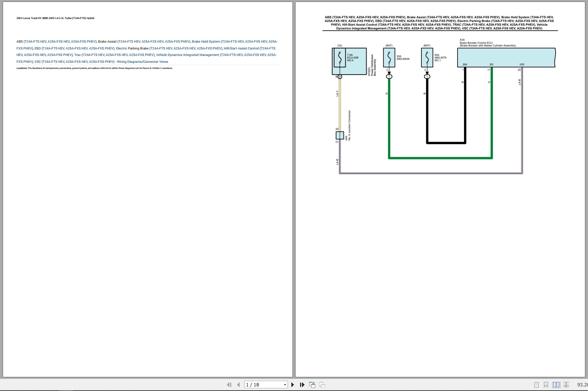Open the page number dropdown arrow

pos(285,385)
